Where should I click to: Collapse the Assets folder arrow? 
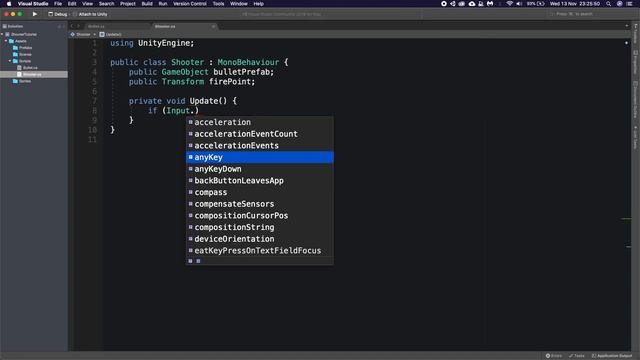6,41
